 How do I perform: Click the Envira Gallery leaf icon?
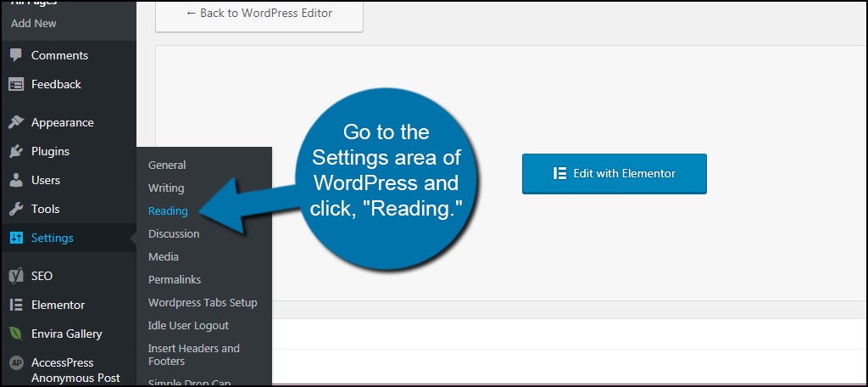click(16, 334)
